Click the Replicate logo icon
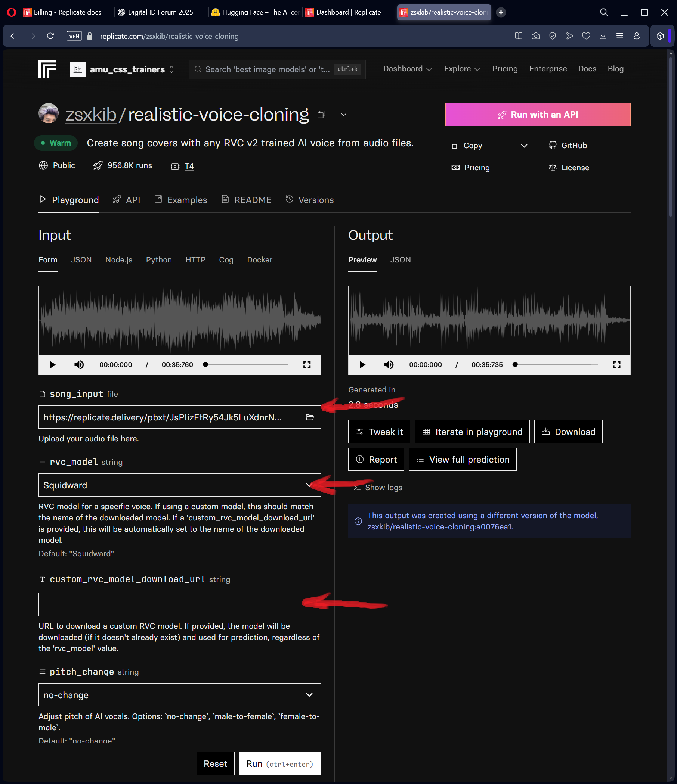677x784 pixels. click(x=47, y=69)
